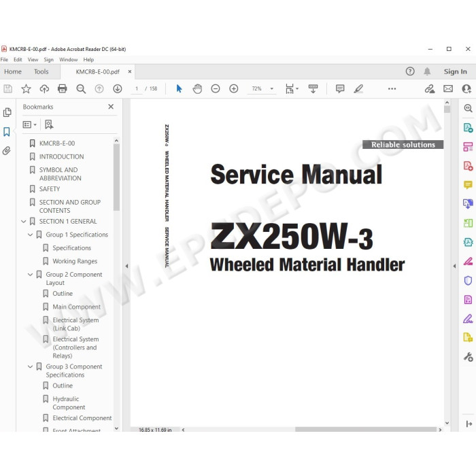Open Fill & Sign tool in sidebar
This screenshot has width=476, height=476.
468,319
